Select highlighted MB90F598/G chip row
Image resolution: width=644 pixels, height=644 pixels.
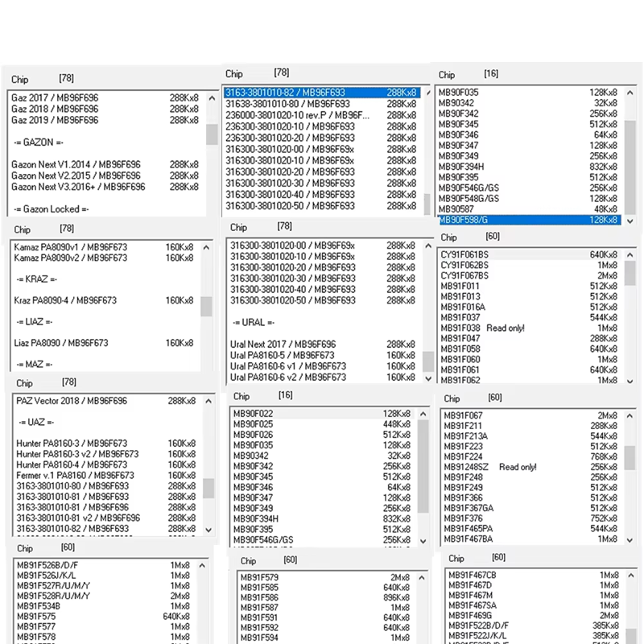coord(529,220)
